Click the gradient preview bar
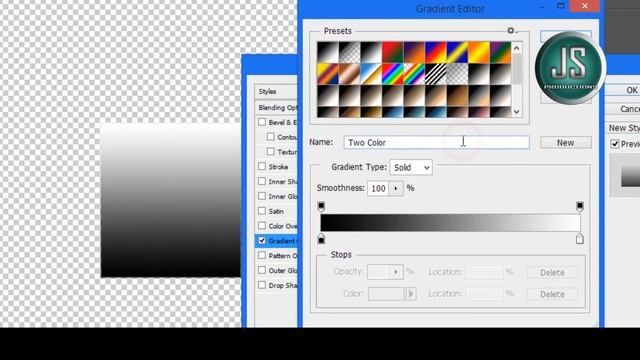640x360 pixels. pyautogui.click(x=450, y=222)
